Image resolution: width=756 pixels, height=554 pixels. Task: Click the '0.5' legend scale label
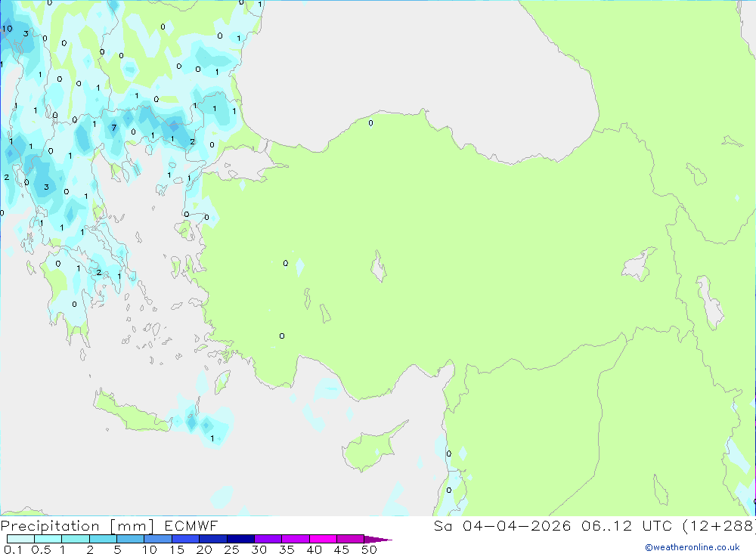41,549
